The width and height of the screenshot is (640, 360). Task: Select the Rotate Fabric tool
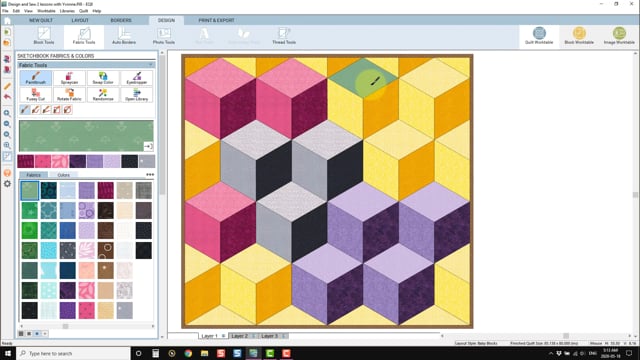click(x=69, y=95)
